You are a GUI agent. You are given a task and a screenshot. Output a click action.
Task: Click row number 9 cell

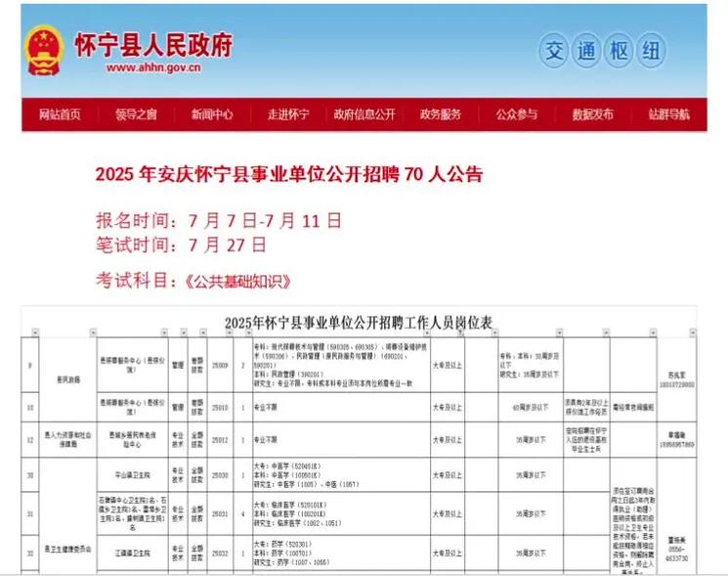point(30,366)
